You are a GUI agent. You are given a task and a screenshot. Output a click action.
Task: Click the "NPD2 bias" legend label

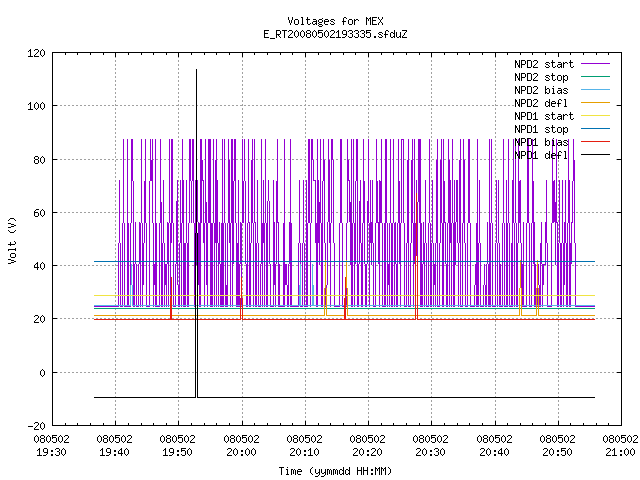(541, 90)
